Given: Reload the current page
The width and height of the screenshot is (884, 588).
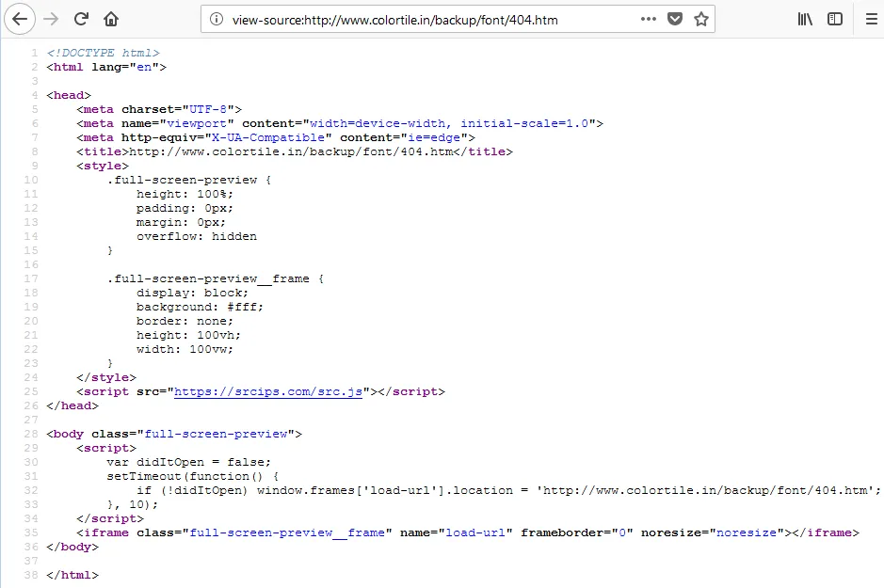Looking at the screenshot, I should click(81, 19).
